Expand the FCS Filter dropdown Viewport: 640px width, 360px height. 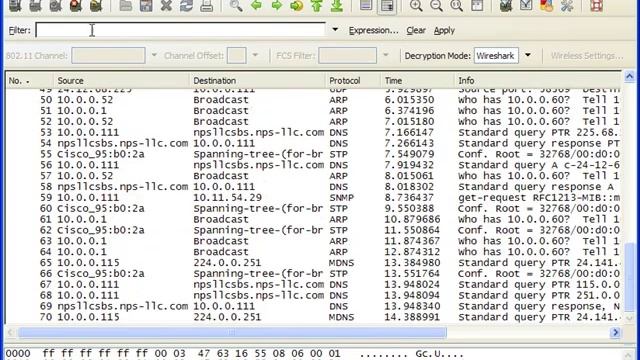click(385, 55)
